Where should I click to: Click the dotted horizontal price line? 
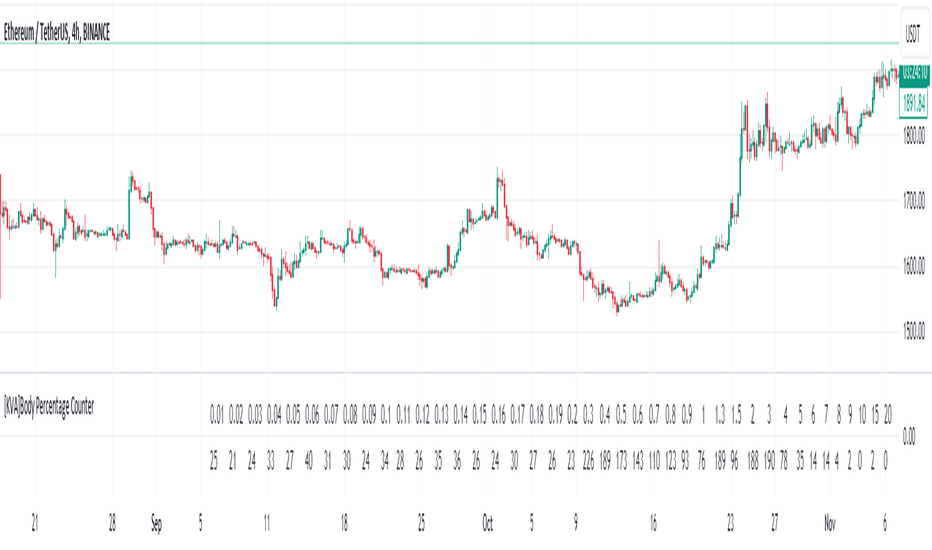(x=449, y=43)
